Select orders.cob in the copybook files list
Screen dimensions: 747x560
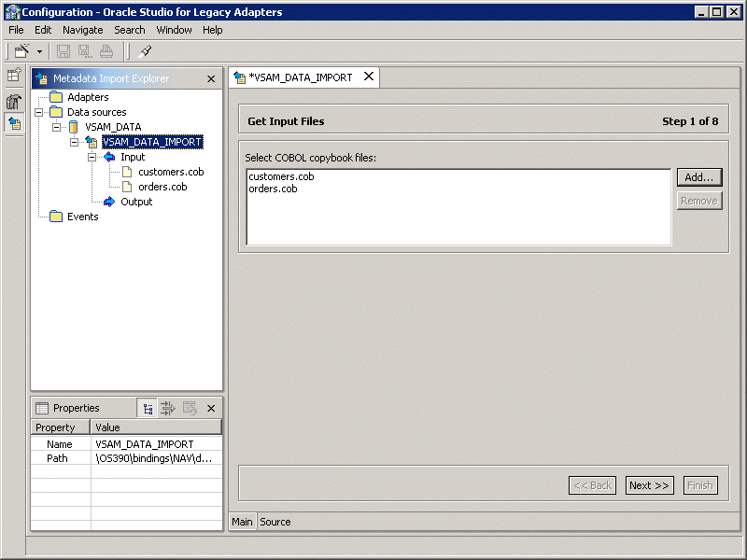click(x=273, y=189)
